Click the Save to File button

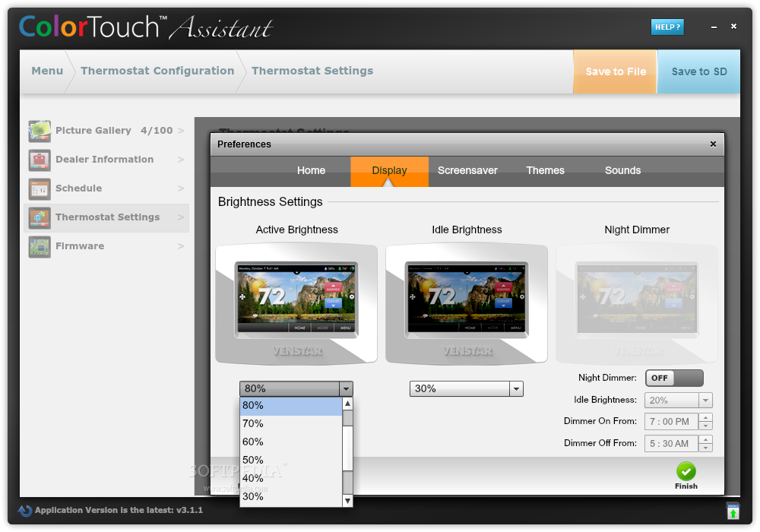(x=615, y=71)
